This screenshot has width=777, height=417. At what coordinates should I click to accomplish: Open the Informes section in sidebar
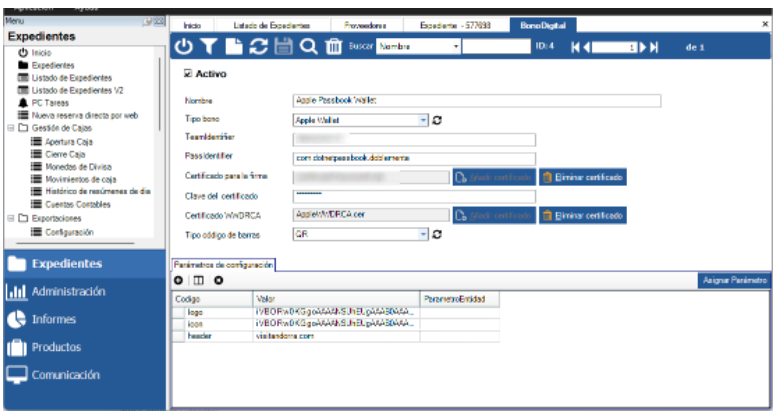point(55,320)
